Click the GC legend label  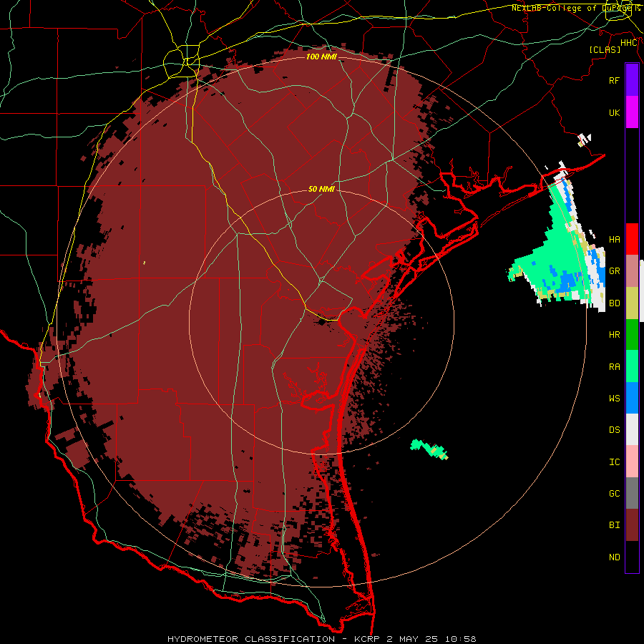click(x=615, y=494)
